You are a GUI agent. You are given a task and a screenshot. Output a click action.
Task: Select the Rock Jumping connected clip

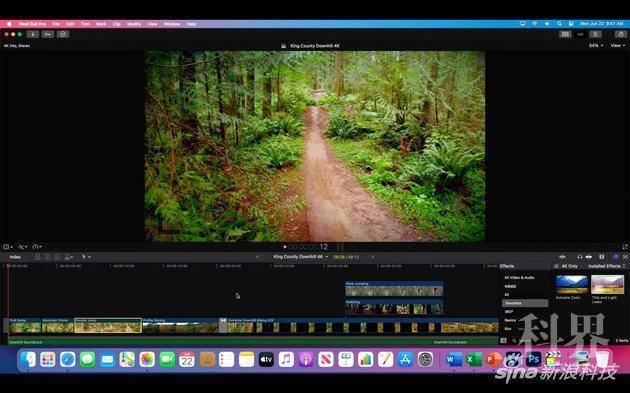click(394, 289)
